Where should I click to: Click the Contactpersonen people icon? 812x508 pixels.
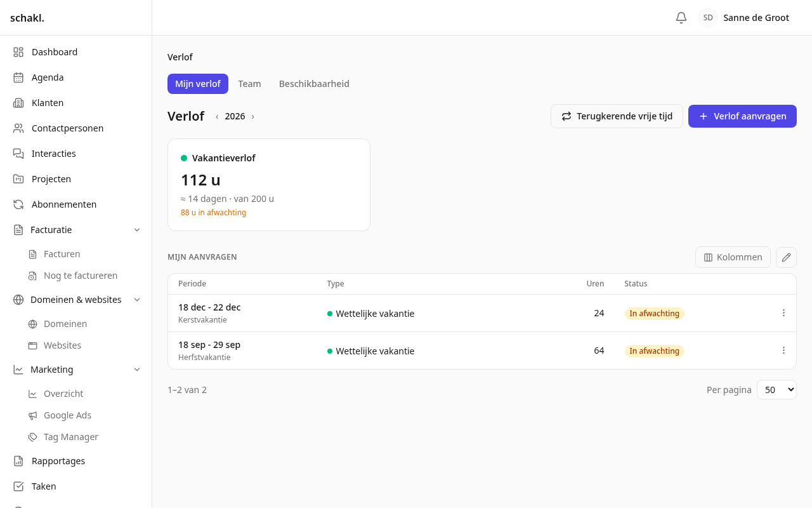click(x=18, y=128)
